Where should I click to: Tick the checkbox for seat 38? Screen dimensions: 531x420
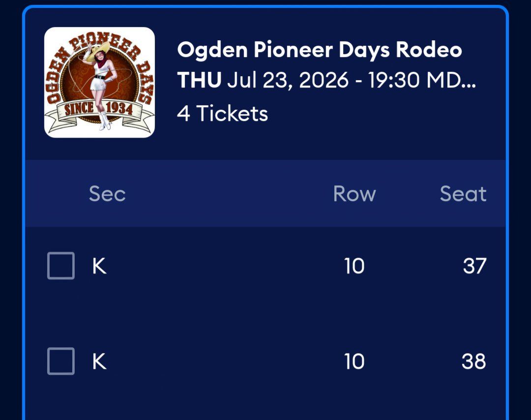pyautogui.click(x=61, y=361)
